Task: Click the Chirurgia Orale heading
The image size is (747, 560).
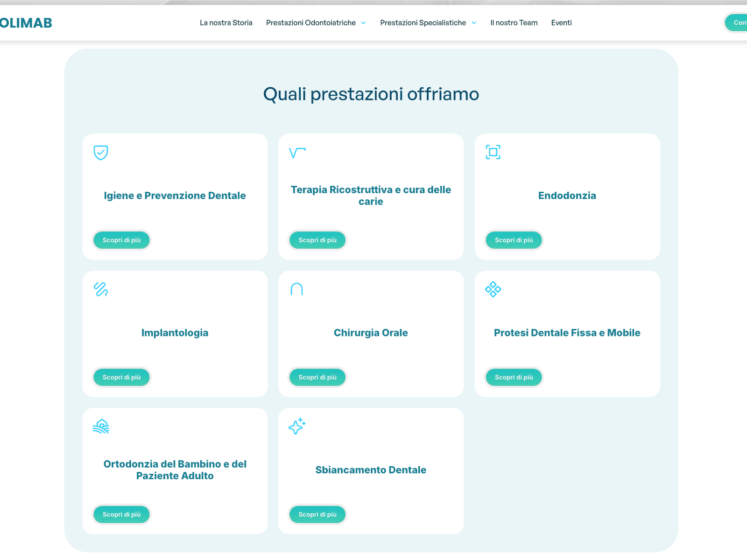Action: (371, 333)
